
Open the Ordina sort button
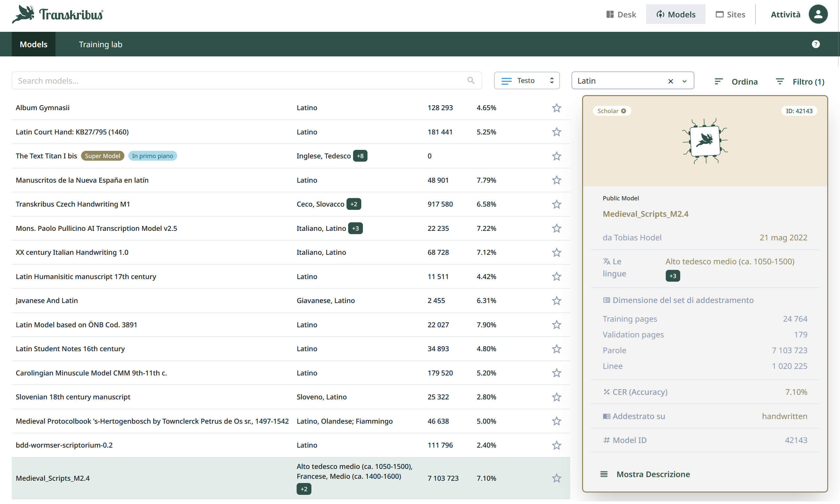[x=736, y=82]
